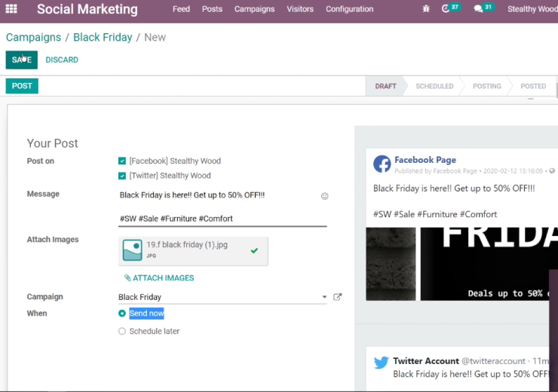This screenshot has width=558, height=392.
Task: Click the dark texture image in Facebook preview
Action: [391, 264]
